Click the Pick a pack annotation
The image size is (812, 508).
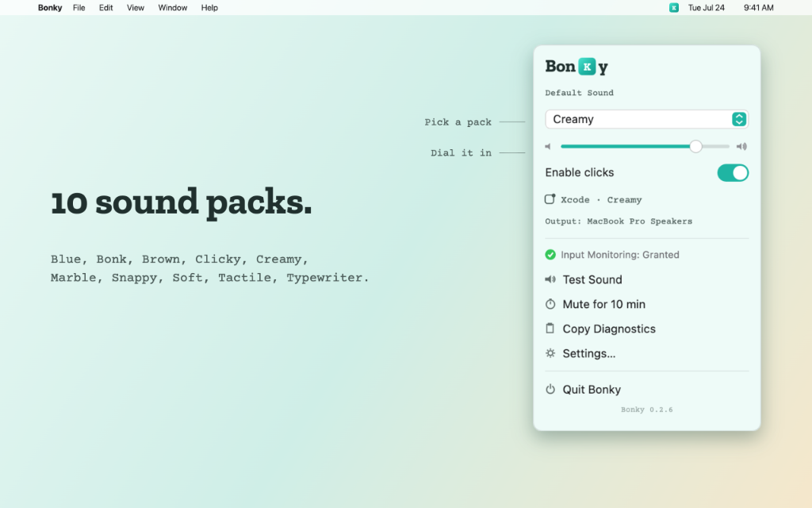click(458, 122)
